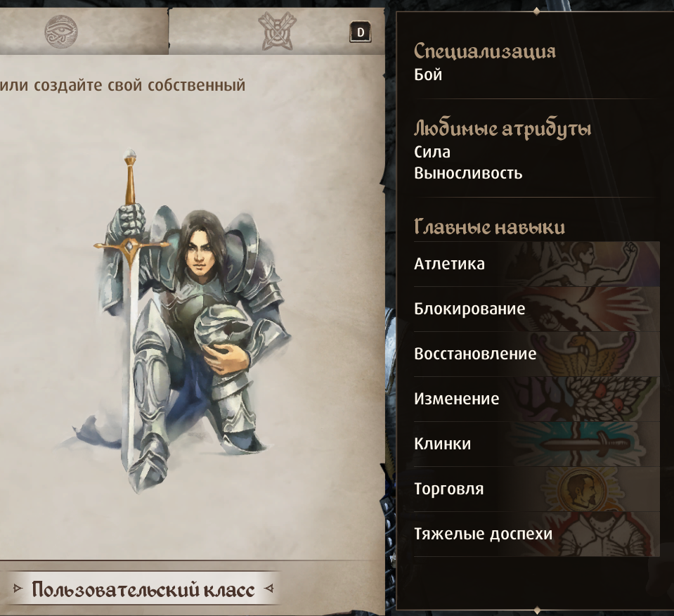Click the Пользовательский класс button

(x=143, y=589)
